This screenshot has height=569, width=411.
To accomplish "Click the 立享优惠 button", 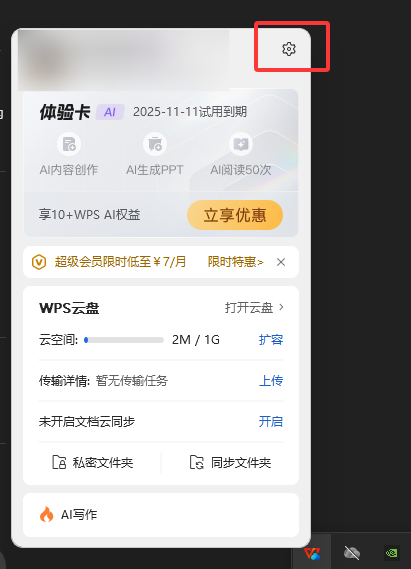I will [235, 215].
